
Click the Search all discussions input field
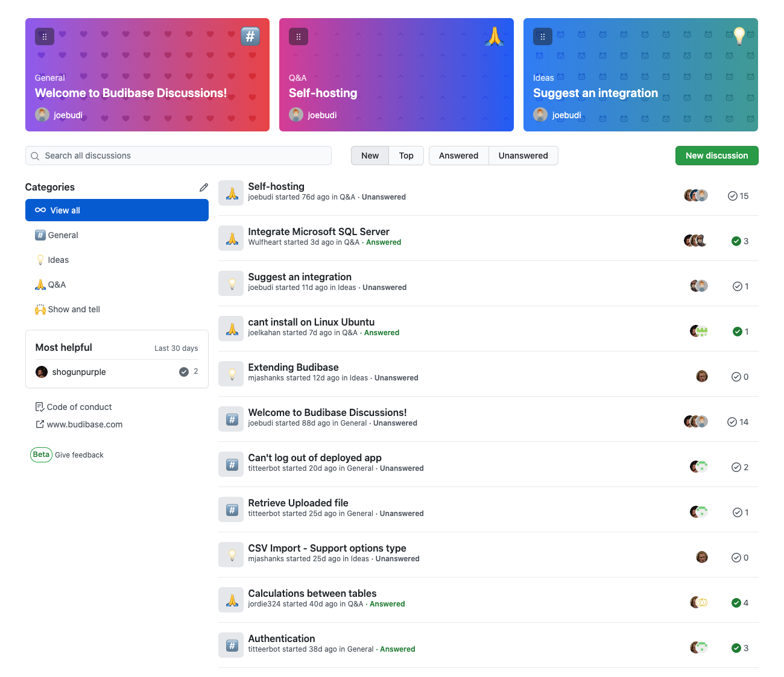click(178, 156)
